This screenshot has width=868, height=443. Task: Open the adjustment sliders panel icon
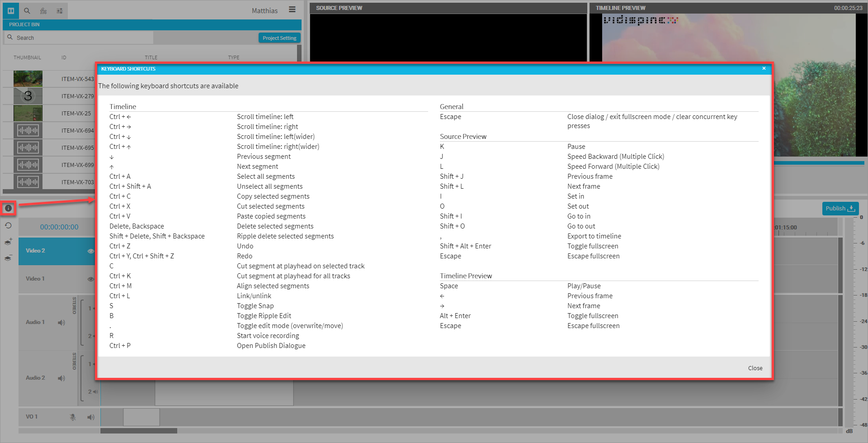coord(60,10)
